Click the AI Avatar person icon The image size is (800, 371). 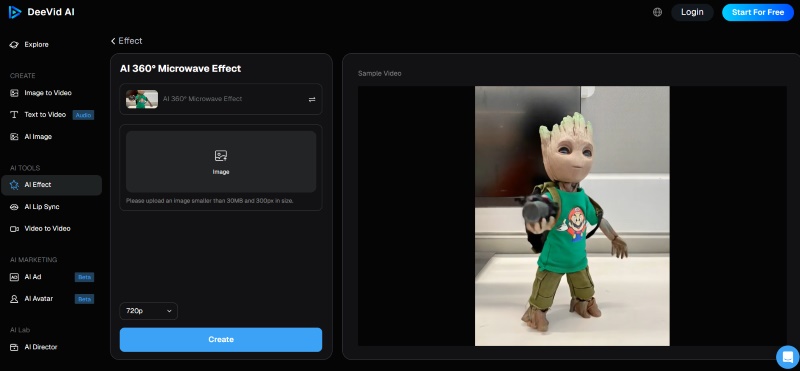[x=14, y=299]
